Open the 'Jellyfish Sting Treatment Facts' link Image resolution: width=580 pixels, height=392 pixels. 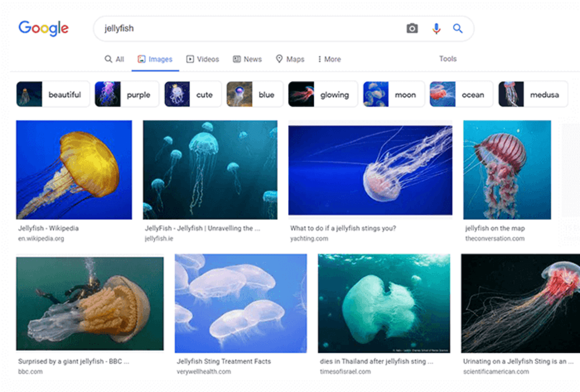coord(224,362)
